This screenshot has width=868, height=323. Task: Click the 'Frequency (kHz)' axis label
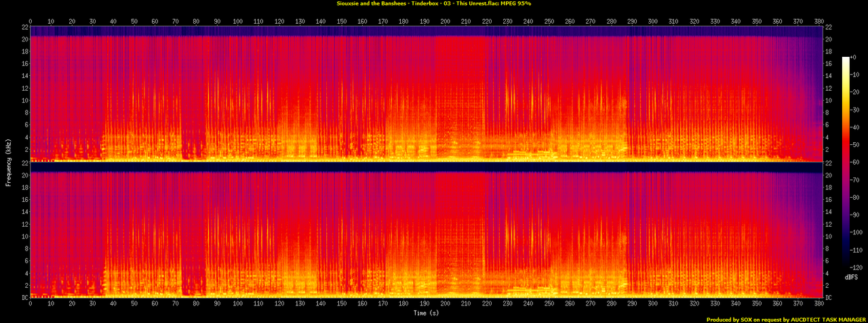click(8, 161)
